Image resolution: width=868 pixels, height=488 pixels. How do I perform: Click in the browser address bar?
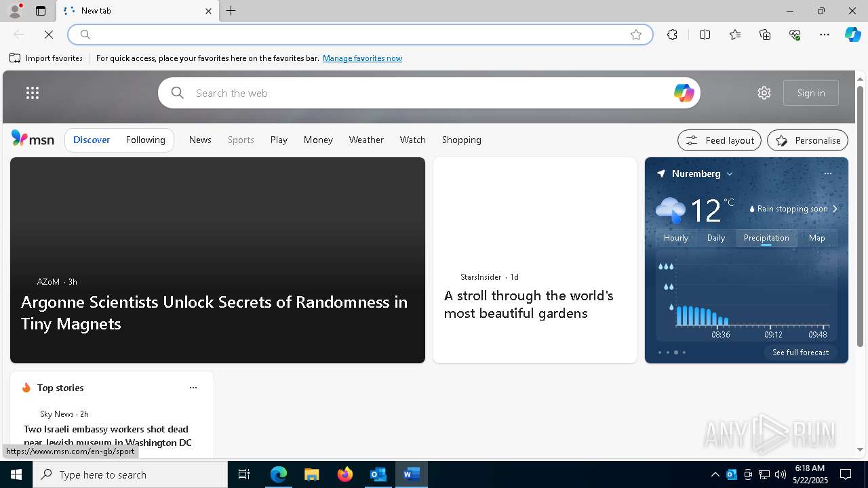pyautogui.click(x=359, y=35)
